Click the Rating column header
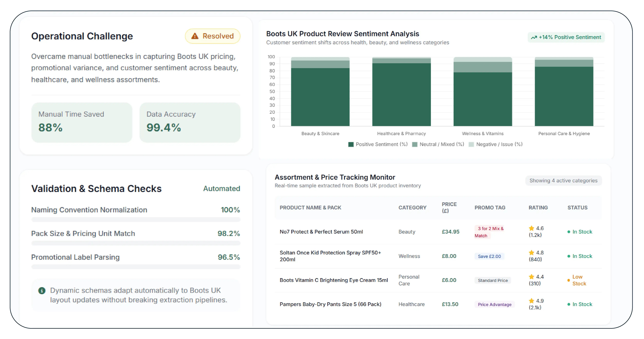This screenshot has width=644, height=339. click(538, 208)
